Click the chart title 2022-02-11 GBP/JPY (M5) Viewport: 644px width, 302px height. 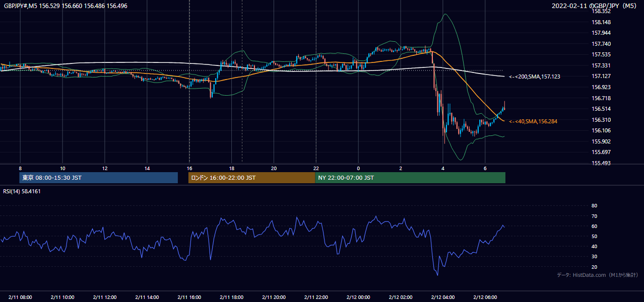click(x=595, y=6)
